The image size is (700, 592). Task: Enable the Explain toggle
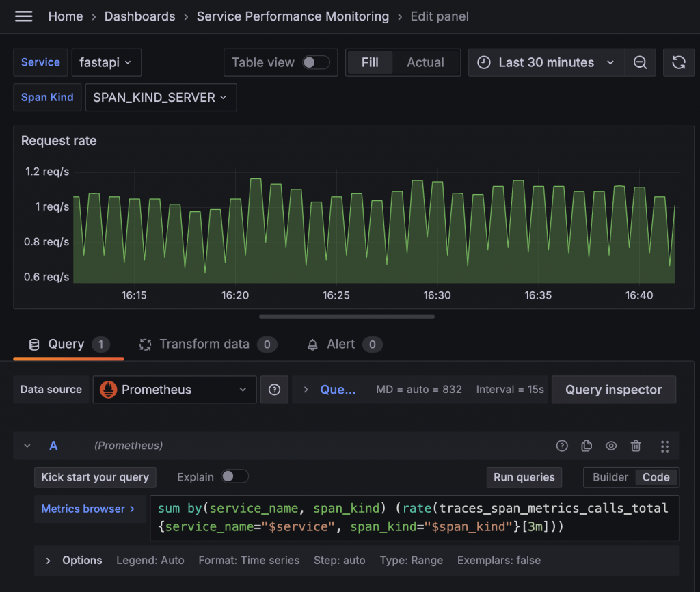pos(234,476)
